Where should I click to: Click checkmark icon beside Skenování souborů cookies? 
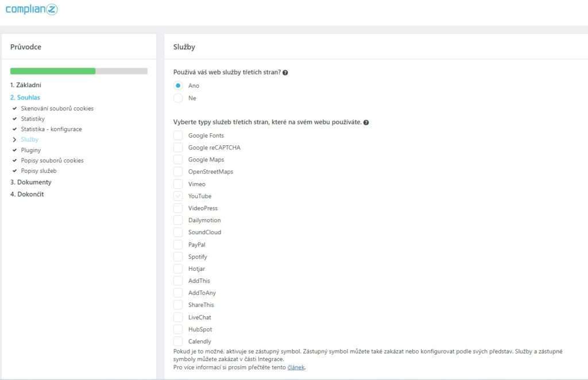[14, 108]
